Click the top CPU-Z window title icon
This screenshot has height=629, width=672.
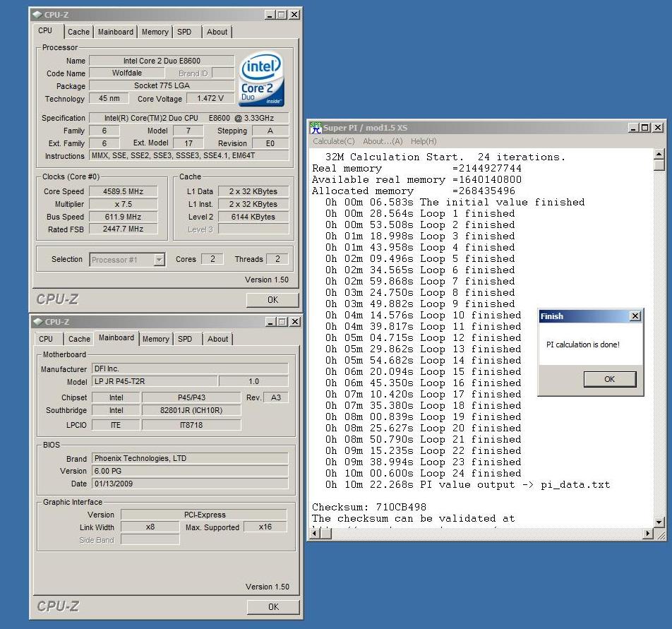(37, 15)
